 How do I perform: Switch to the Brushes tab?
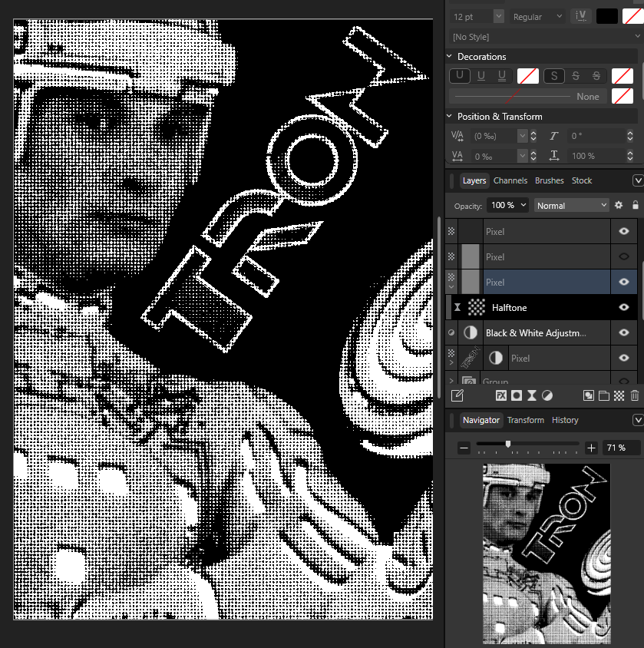549,180
